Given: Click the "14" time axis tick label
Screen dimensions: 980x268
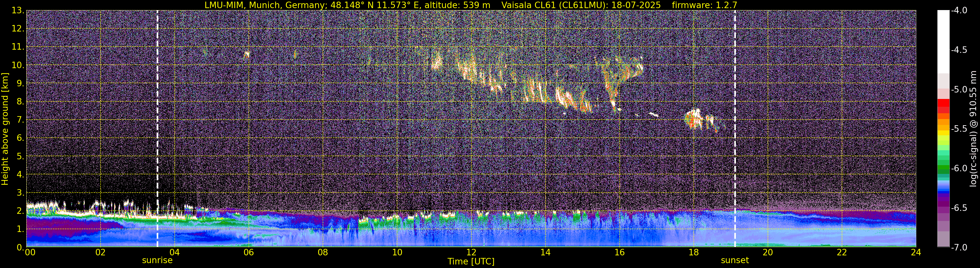Looking at the screenshot, I should click(x=545, y=252).
